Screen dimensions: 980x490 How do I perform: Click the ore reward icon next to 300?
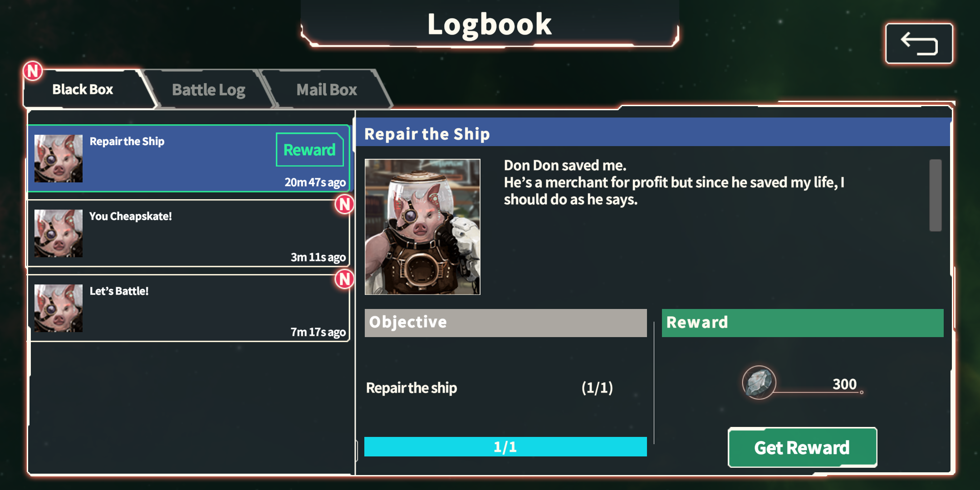click(759, 382)
